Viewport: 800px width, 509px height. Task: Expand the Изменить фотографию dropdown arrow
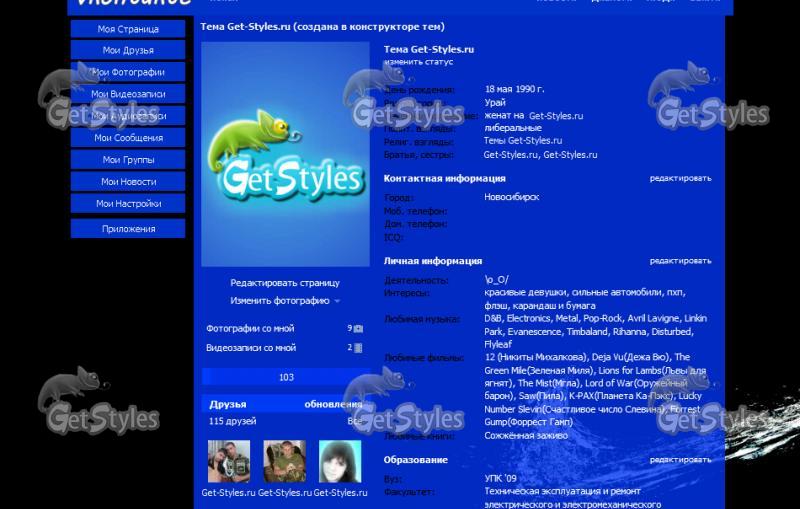click(x=337, y=301)
